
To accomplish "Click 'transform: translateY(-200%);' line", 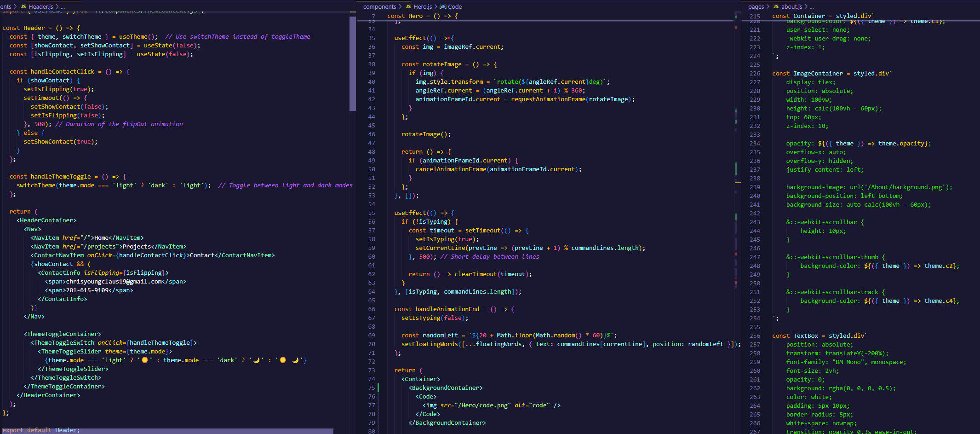I will pos(837,353).
